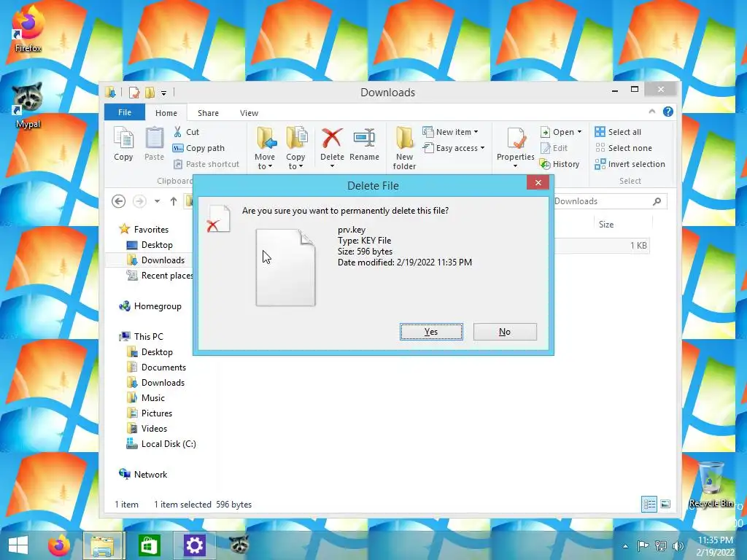Image resolution: width=747 pixels, height=560 pixels.
Task: Close the Delete File dialog
Action: [x=538, y=182]
